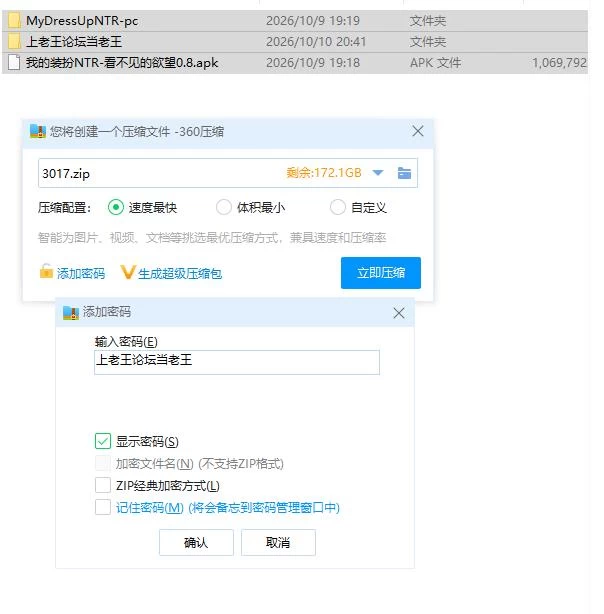Close the 360压缩 create archive dialog
This screenshot has height=614, width=604.
tap(418, 131)
